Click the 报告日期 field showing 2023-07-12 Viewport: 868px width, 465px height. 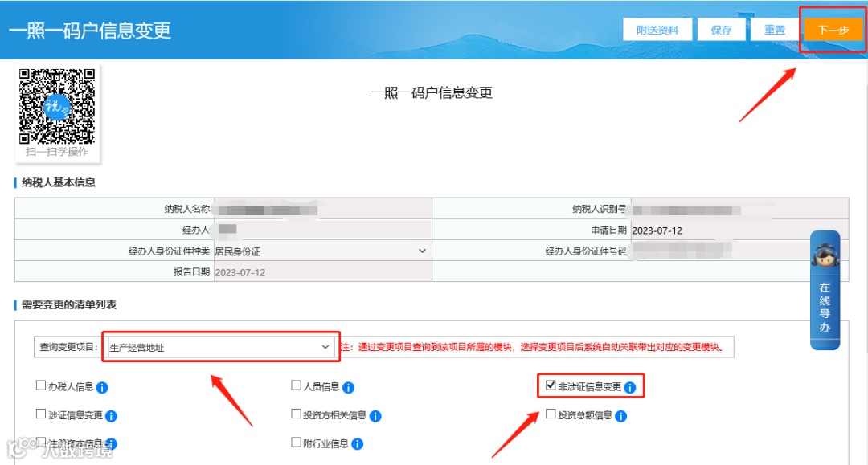(x=322, y=272)
